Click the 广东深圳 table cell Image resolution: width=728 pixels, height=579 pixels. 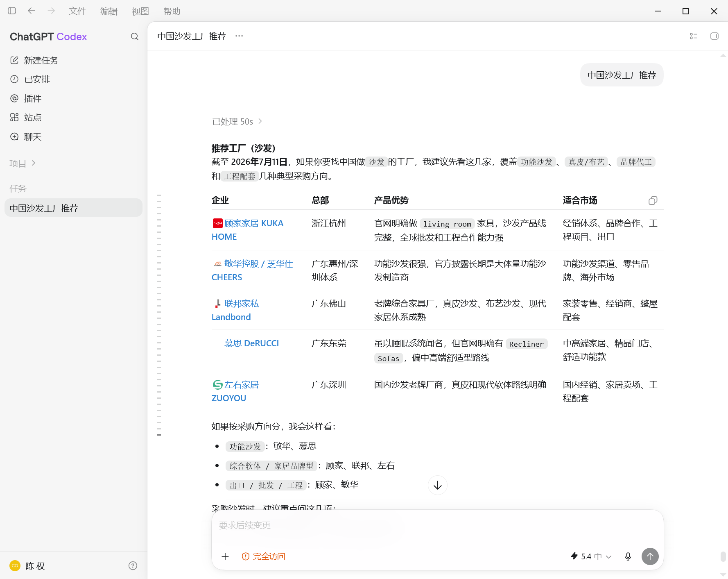tap(329, 385)
